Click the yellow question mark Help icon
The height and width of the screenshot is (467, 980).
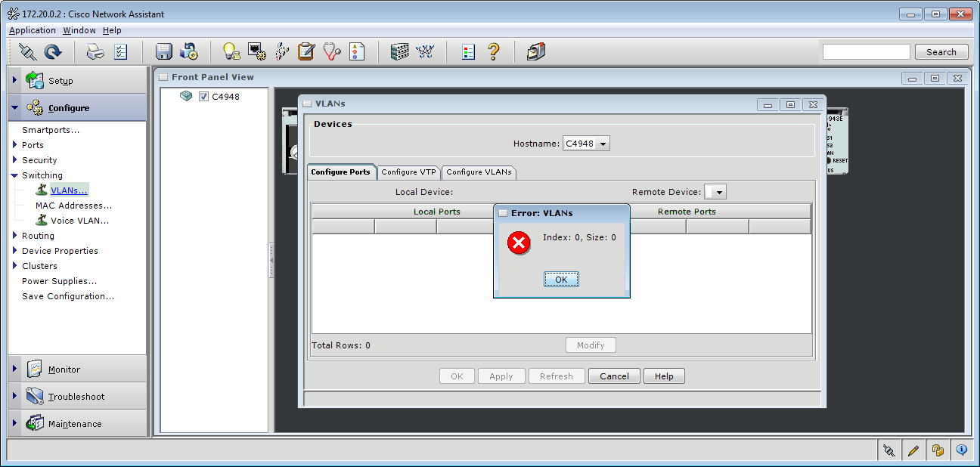coord(493,51)
